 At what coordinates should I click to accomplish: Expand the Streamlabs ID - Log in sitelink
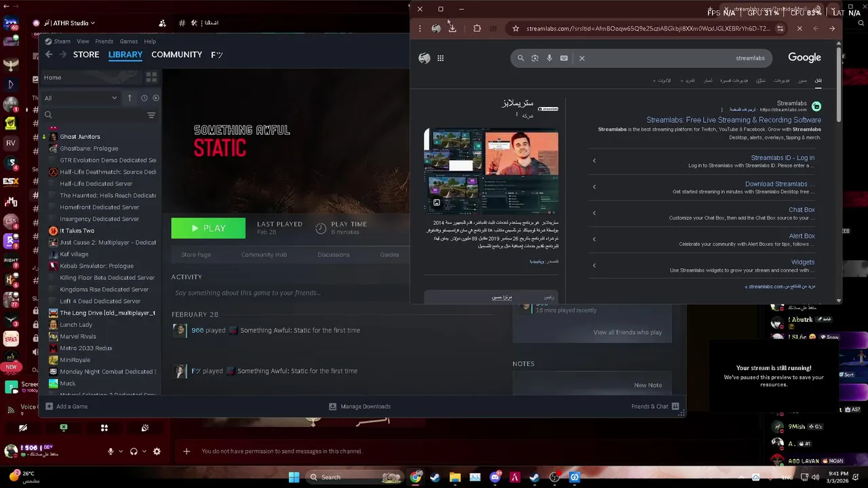(x=594, y=161)
